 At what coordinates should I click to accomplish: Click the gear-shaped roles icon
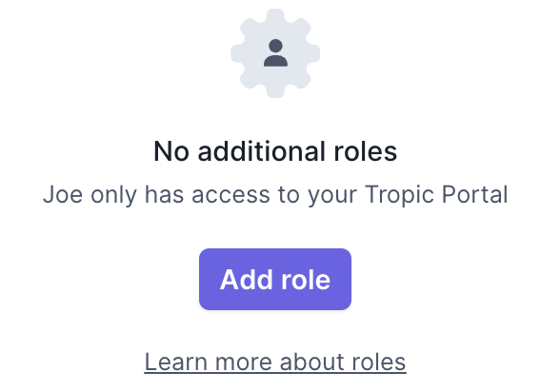(x=275, y=53)
